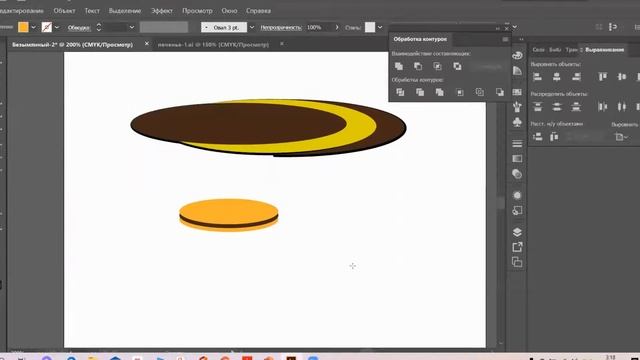This screenshot has height=360, width=640.
Task: Open the Asset Export panel icon
Action: coord(517,247)
